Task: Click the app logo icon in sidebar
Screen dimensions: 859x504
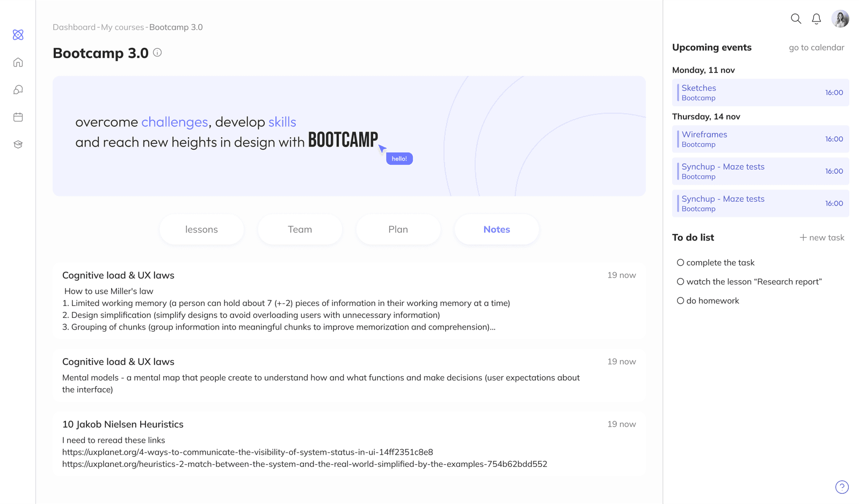Action: point(18,35)
